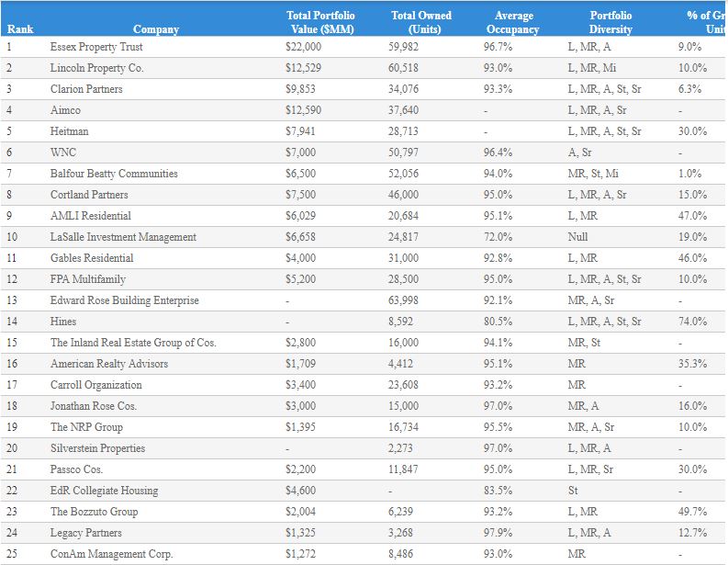This screenshot has height=565, width=728.
Task: Click Jonathan Rose Cos. name
Action: click(94, 406)
